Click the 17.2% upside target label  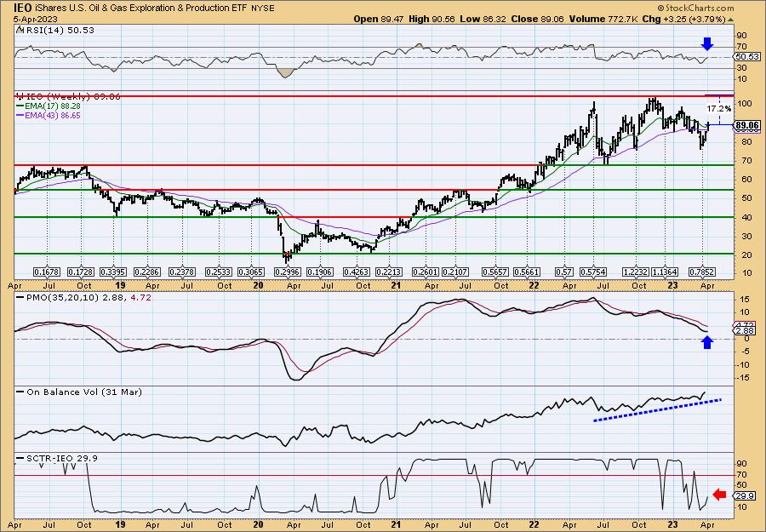(x=719, y=108)
